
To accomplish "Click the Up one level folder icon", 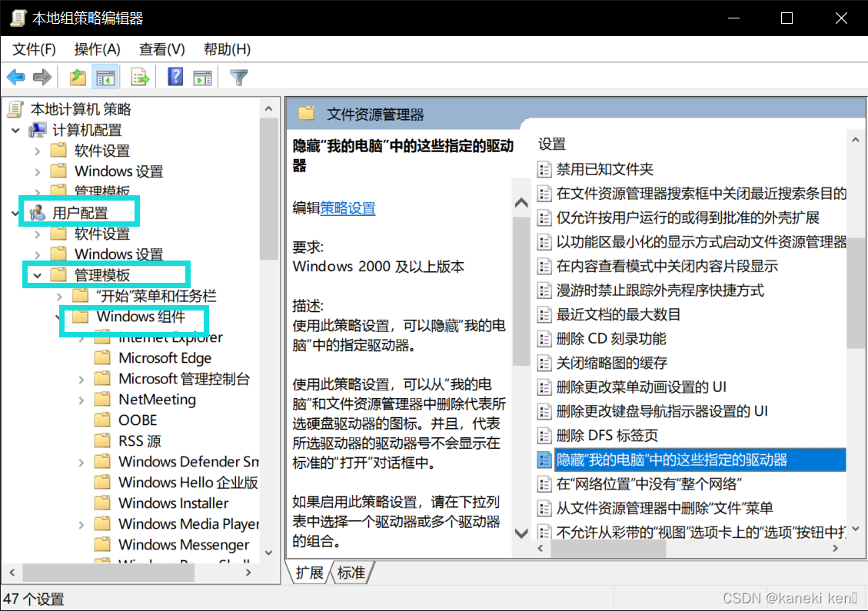I will tap(78, 78).
